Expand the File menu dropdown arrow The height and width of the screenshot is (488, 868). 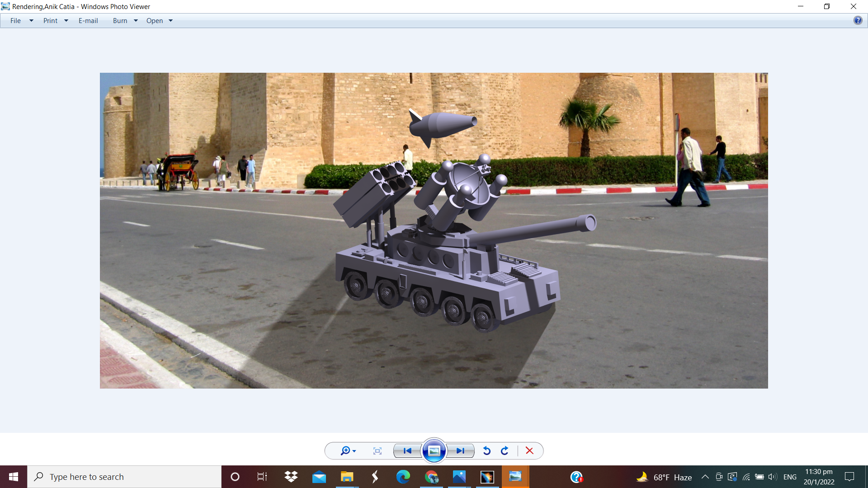(31, 21)
